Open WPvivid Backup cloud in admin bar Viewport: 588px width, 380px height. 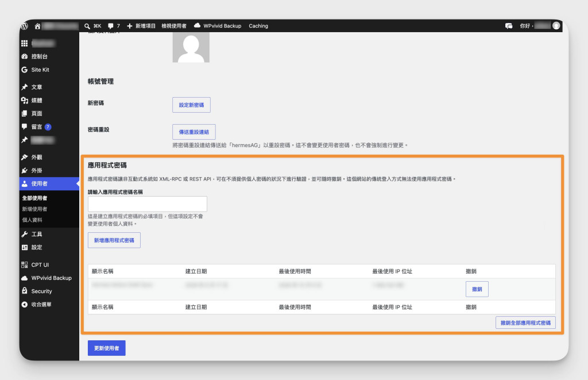[198, 25]
